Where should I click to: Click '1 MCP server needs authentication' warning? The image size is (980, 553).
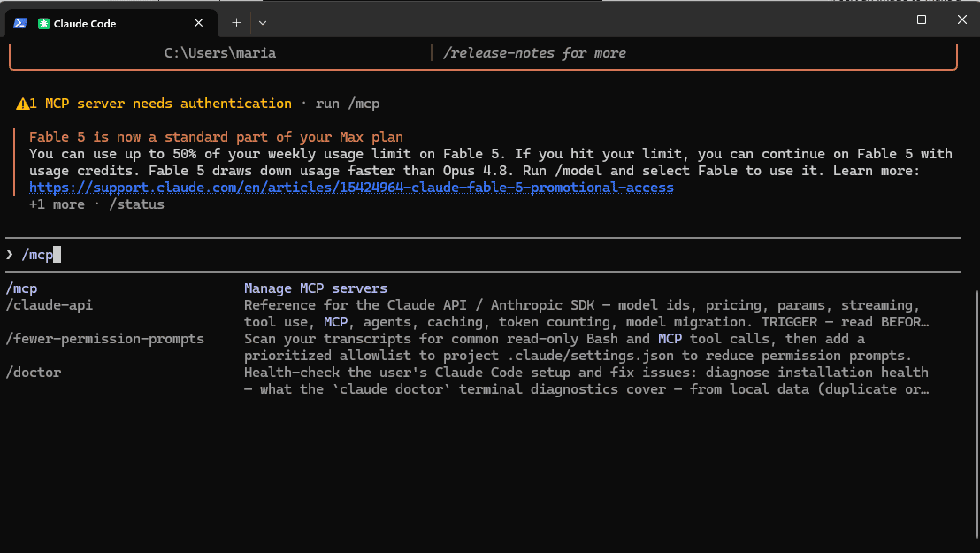coord(161,104)
